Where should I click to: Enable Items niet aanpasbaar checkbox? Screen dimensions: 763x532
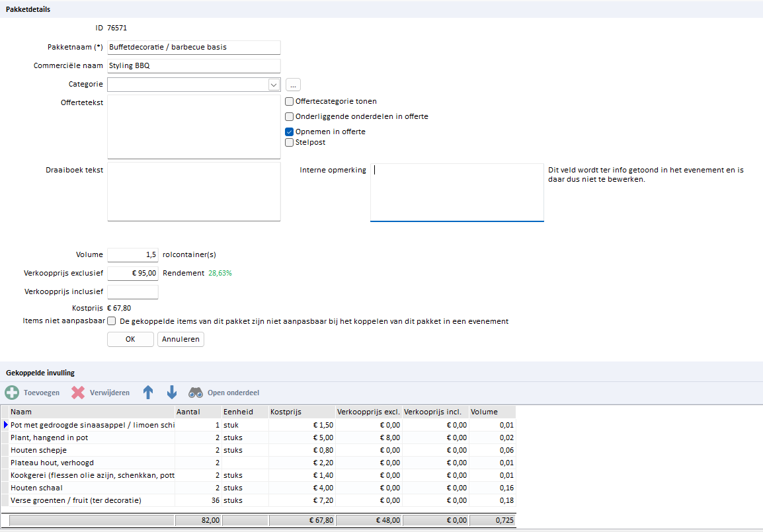(112, 321)
